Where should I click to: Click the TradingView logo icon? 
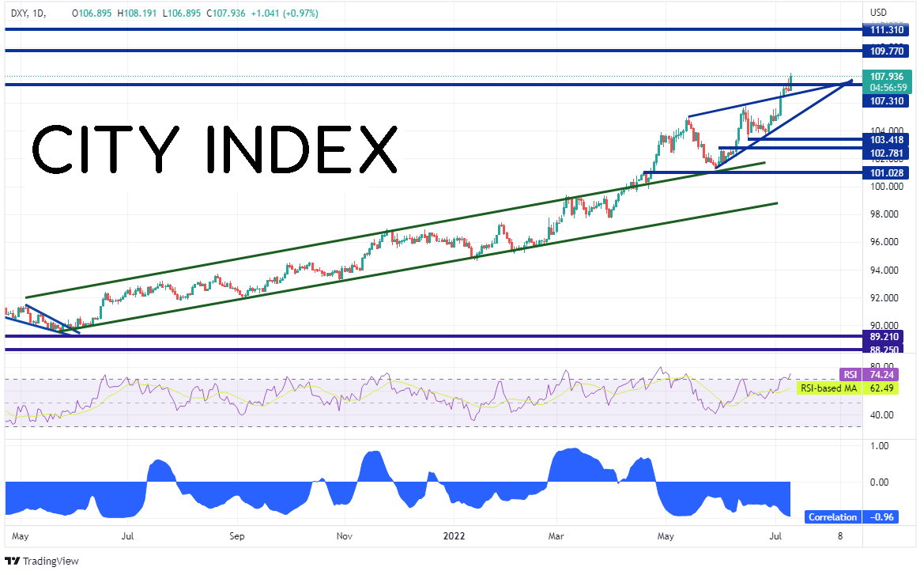13,561
